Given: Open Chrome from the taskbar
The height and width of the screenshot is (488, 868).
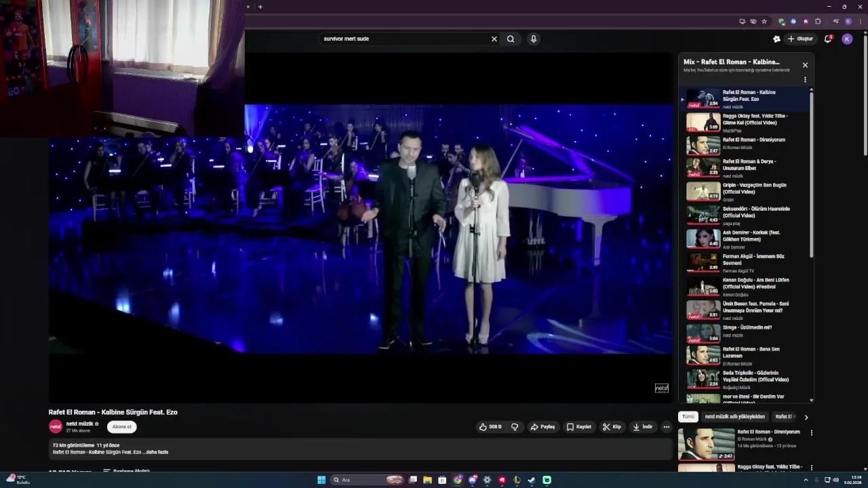Looking at the screenshot, I should [x=458, y=480].
